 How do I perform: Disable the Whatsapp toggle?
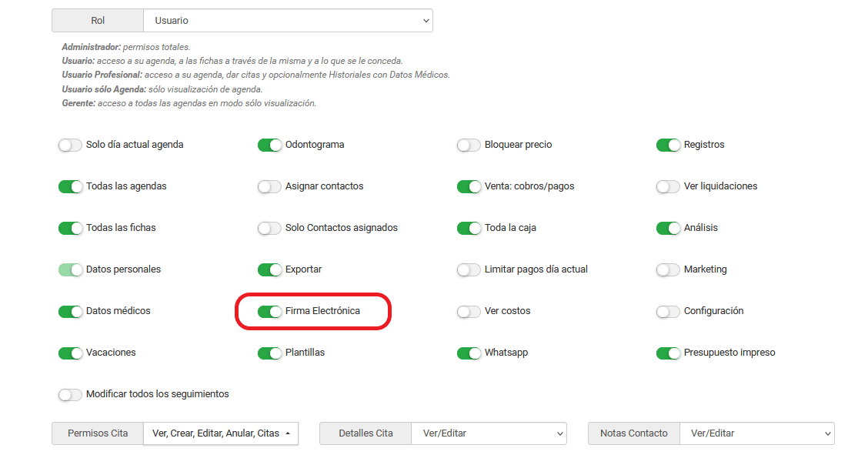pyautogui.click(x=469, y=353)
